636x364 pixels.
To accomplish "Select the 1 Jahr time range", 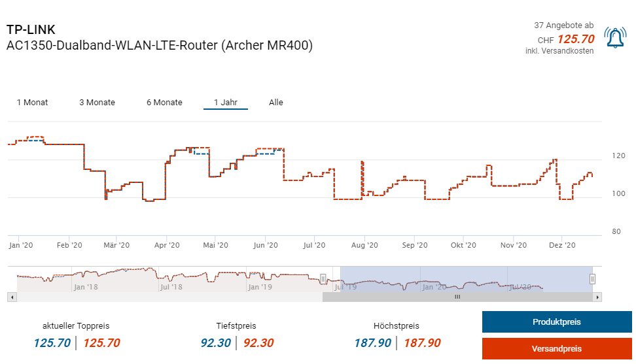I will [x=225, y=103].
